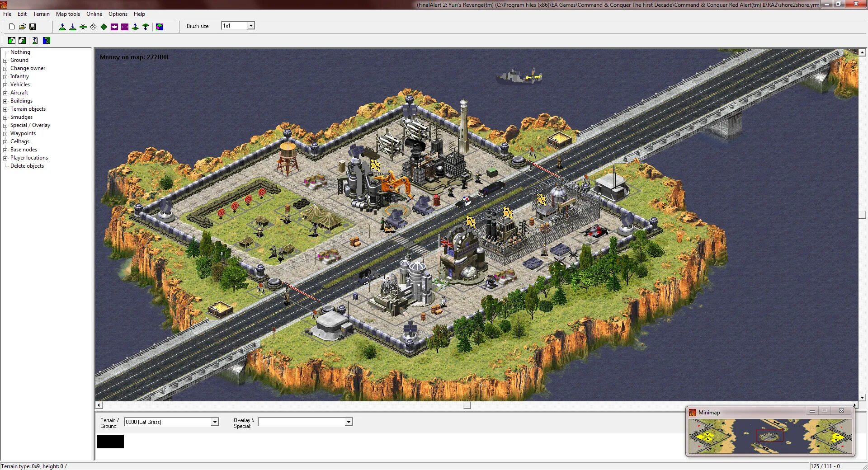Expand the Buildings tree node
The image size is (868, 470).
[x=5, y=101]
